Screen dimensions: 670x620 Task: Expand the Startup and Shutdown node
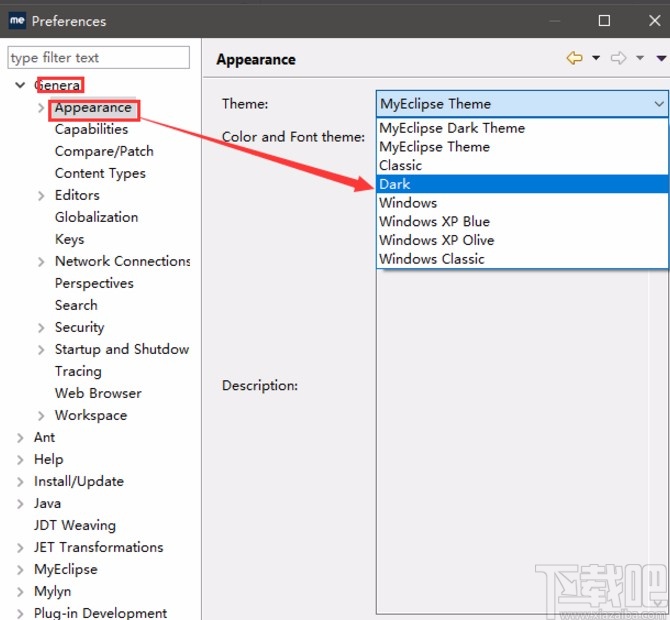41,350
